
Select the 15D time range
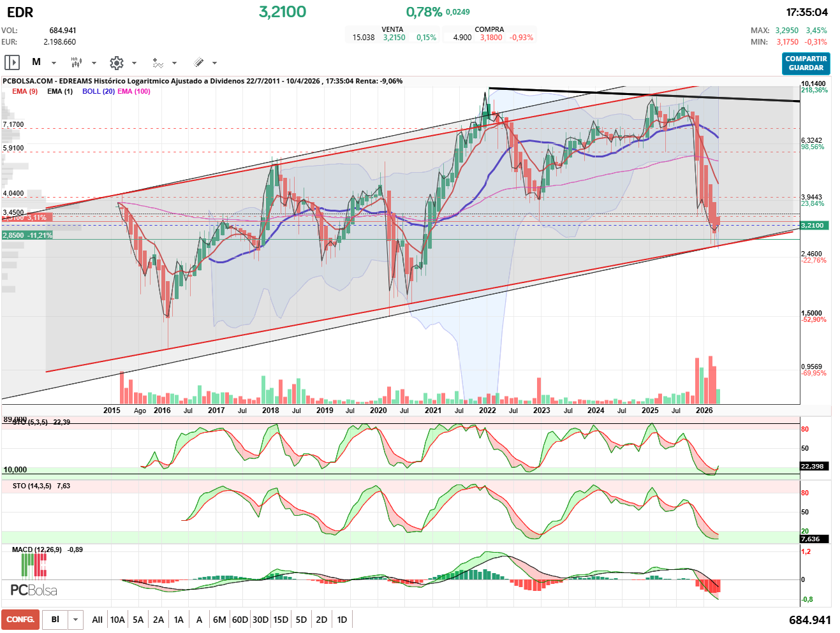click(281, 620)
